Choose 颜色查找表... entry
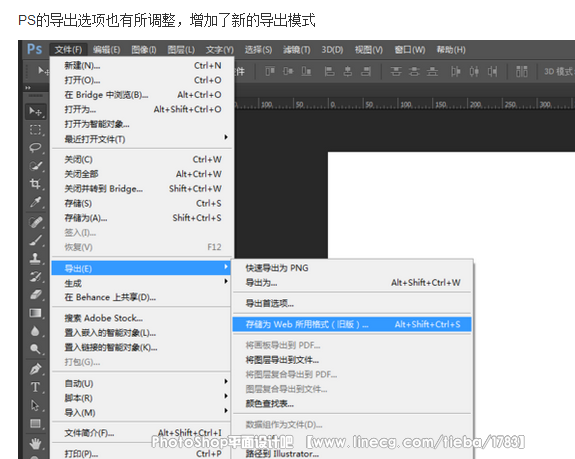Screen dimensions: 575x459 (352, 404)
